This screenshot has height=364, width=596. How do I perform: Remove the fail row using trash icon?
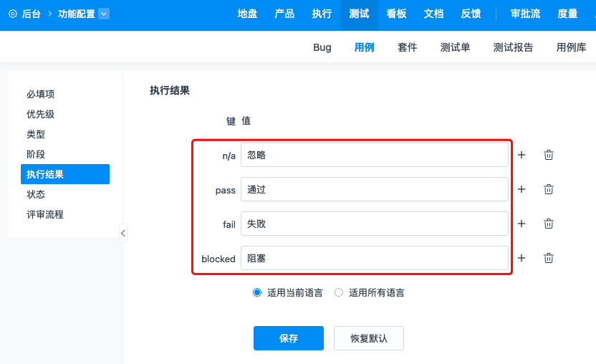coord(549,224)
